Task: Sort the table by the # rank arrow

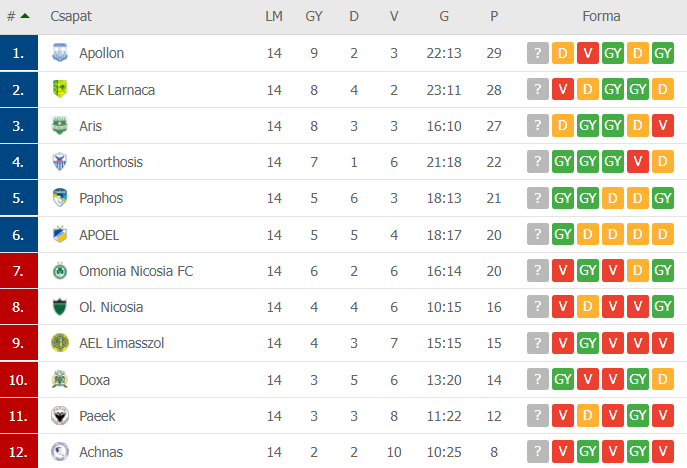Action: (x=25, y=16)
